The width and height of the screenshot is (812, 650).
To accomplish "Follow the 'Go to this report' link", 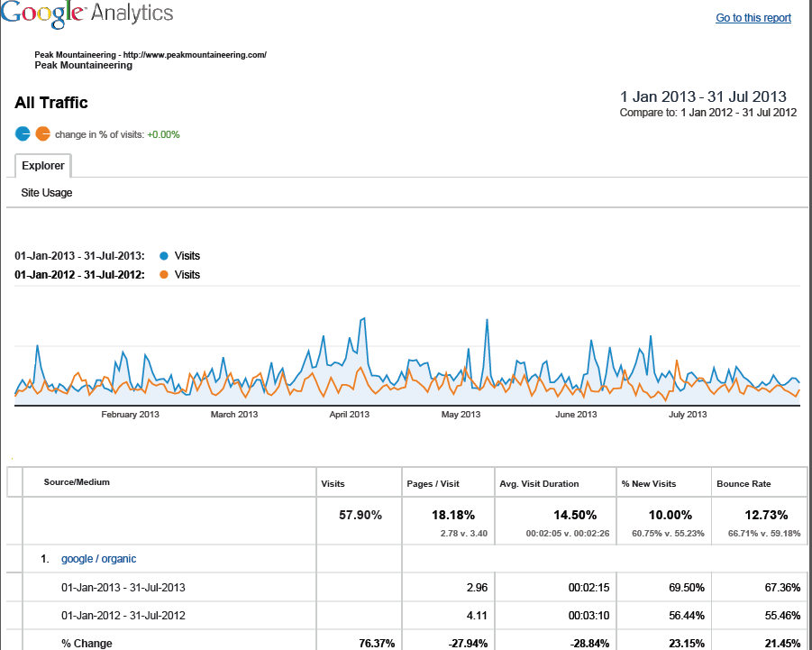I will [753, 18].
